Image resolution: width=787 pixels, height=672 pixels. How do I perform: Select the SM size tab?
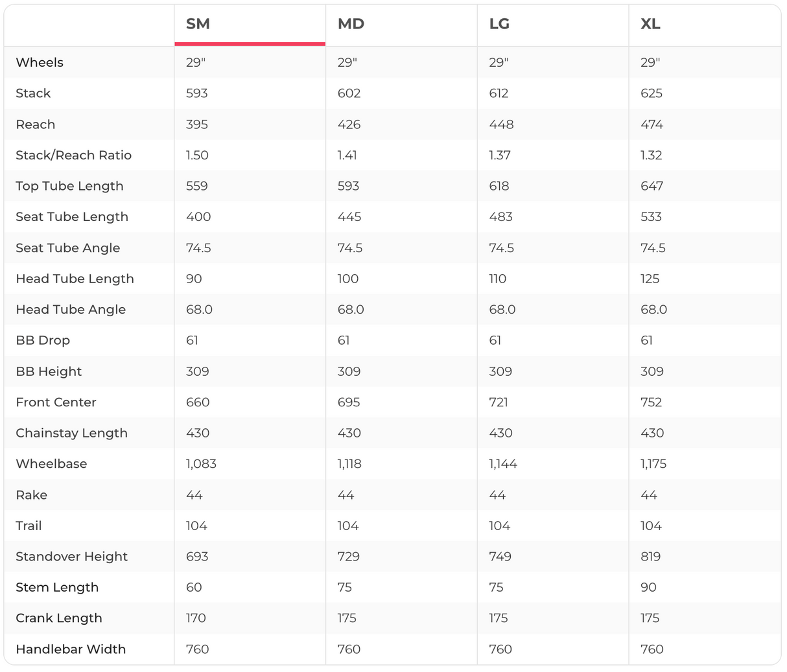pyautogui.click(x=198, y=25)
